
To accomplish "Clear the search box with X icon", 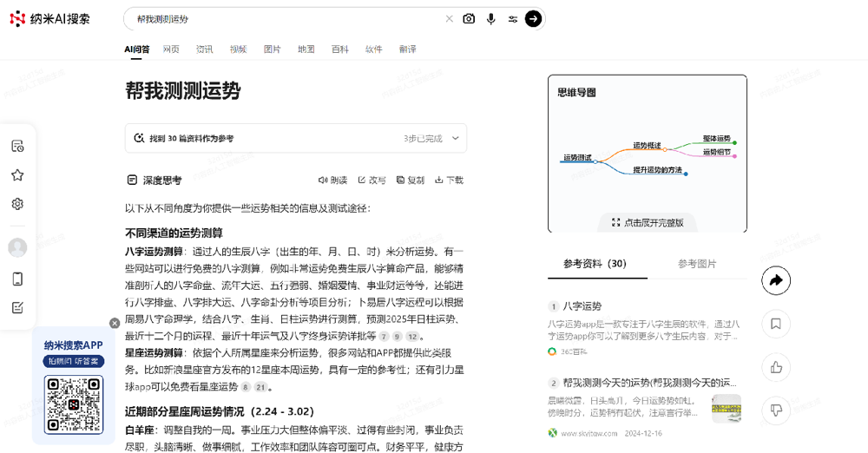I will click(x=449, y=19).
